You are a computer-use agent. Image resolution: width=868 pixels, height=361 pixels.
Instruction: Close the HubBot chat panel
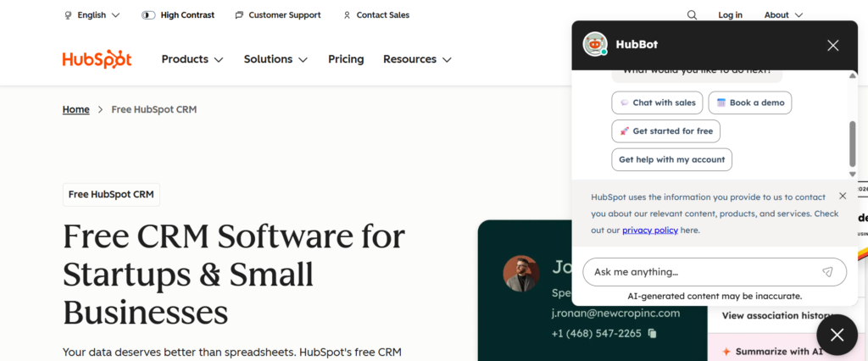point(832,45)
